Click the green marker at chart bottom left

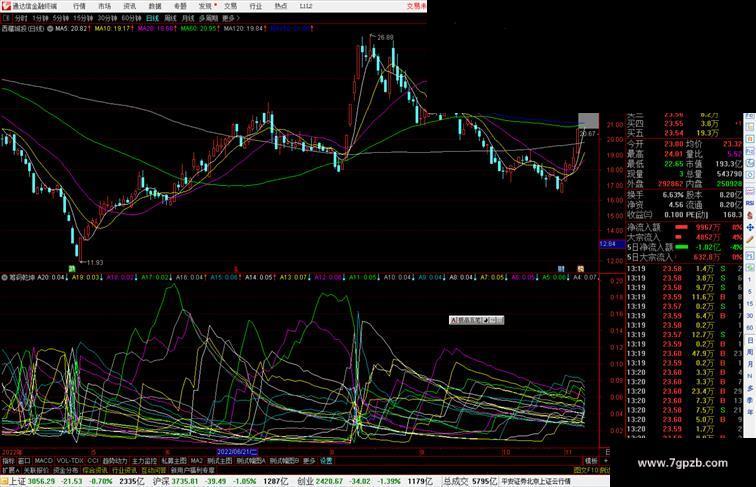click(72, 269)
